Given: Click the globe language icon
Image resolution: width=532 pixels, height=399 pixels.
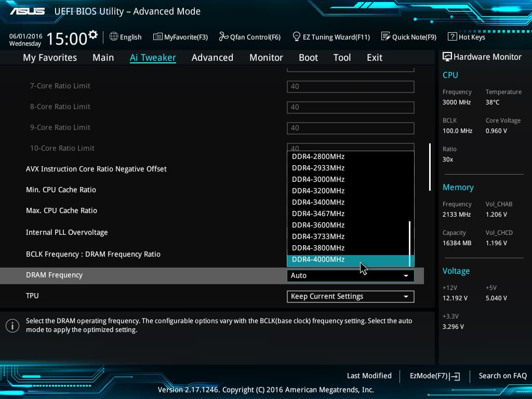Looking at the screenshot, I should point(114,36).
